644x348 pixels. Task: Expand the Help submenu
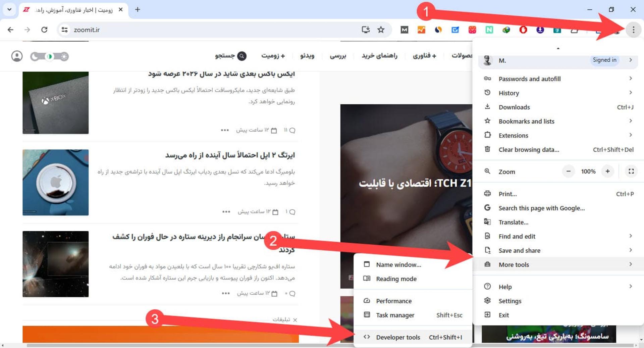tap(558, 287)
